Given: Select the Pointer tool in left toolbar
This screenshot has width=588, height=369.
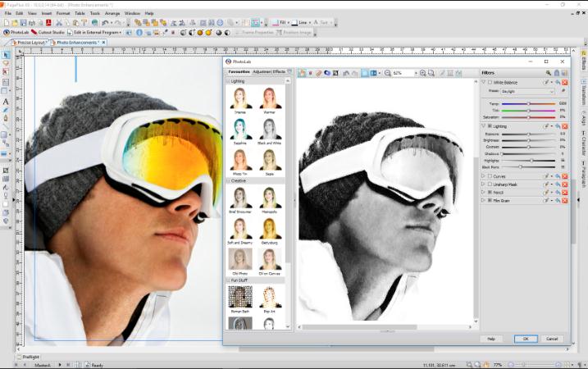Looking at the screenshot, I should 6,55.
